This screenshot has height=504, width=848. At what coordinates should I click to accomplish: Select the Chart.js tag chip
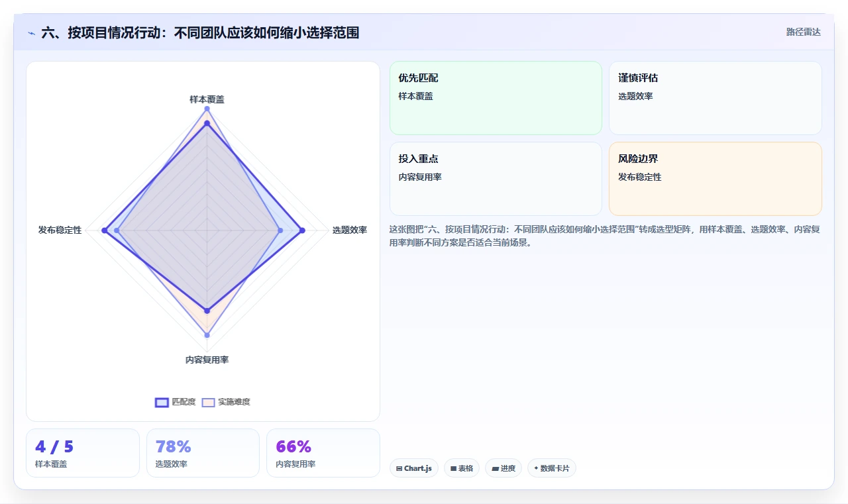[x=414, y=468]
